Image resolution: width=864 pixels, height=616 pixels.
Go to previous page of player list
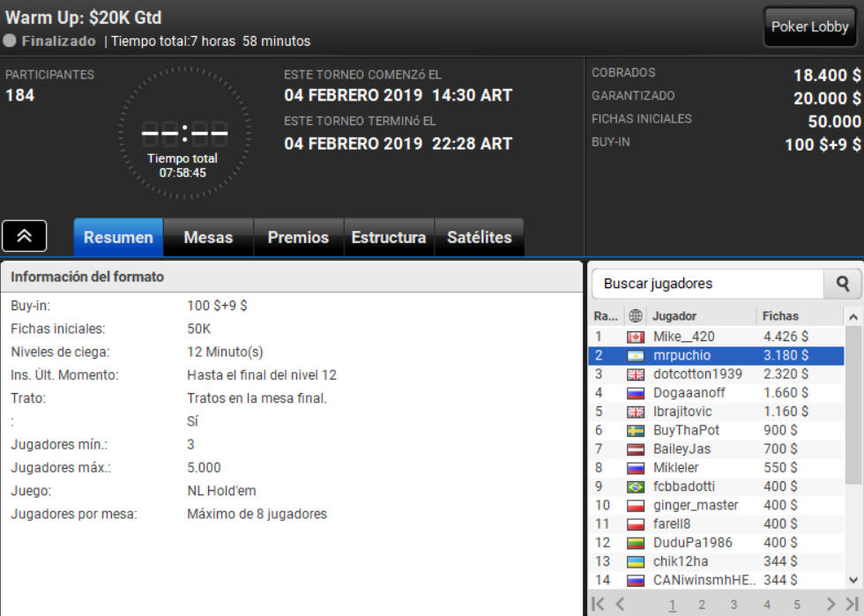[x=621, y=604]
